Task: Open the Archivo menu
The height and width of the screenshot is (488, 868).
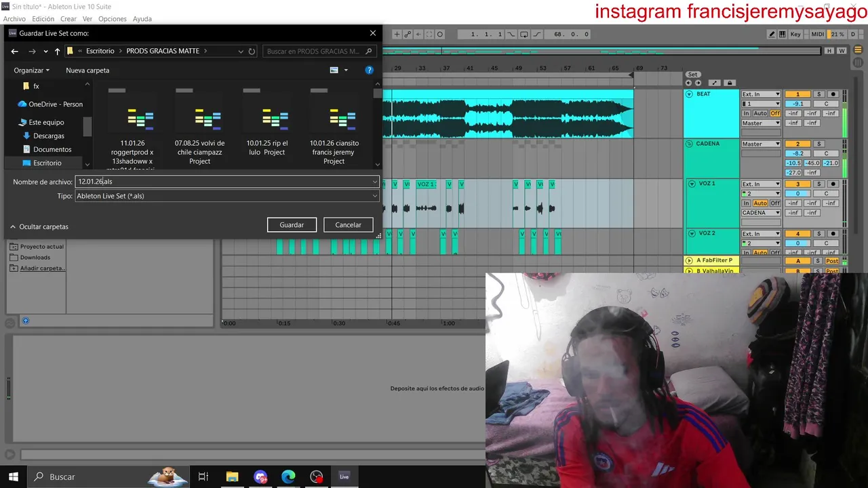Action: (x=14, y=19)
